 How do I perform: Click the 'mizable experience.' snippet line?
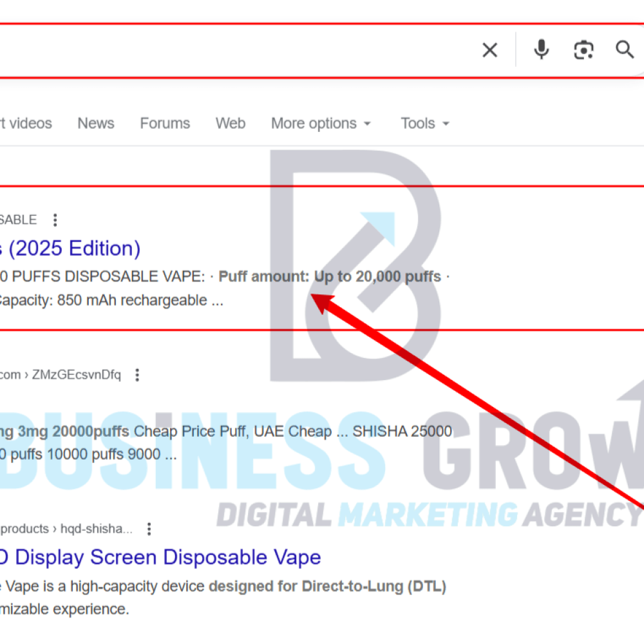[x=64, y=609]
